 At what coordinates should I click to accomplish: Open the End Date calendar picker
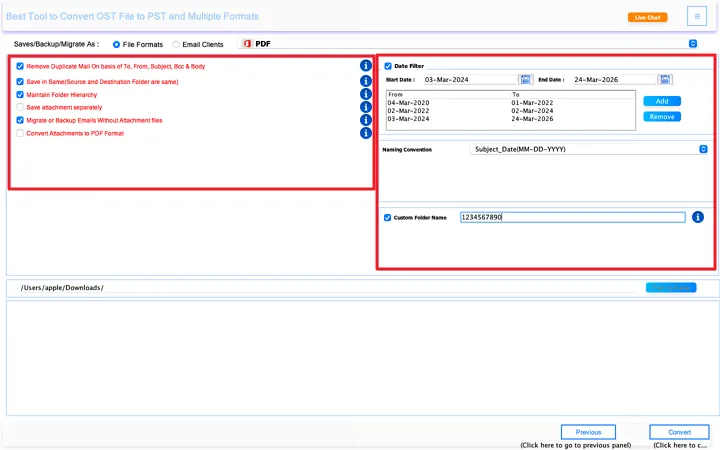[x=666, y=79]
